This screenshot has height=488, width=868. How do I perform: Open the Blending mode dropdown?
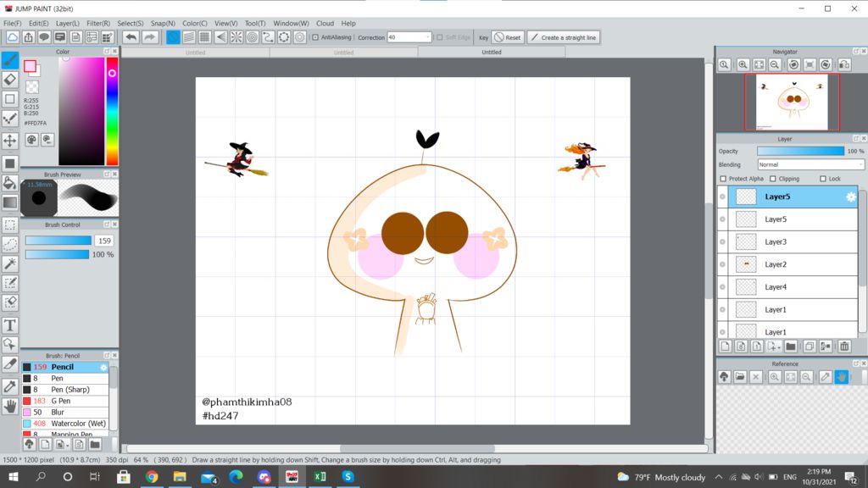tap(810, 165)
